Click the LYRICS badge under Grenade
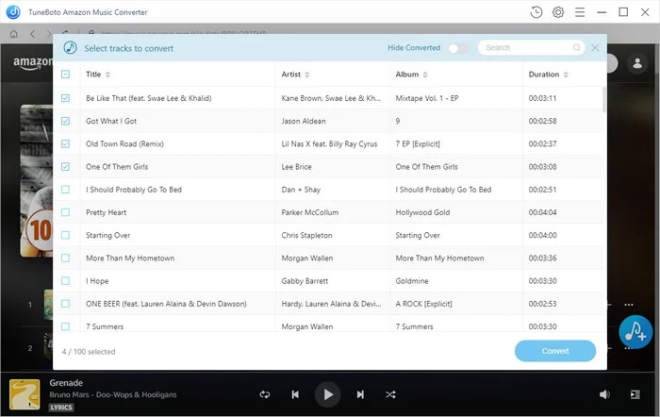This screenshot has width=660, height=417. click(x=63, y=407)
